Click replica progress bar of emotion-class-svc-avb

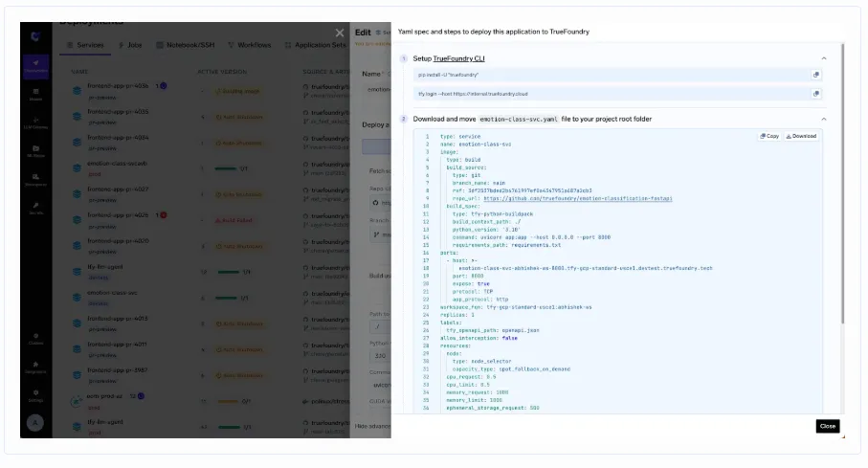(x=225, y=168)
